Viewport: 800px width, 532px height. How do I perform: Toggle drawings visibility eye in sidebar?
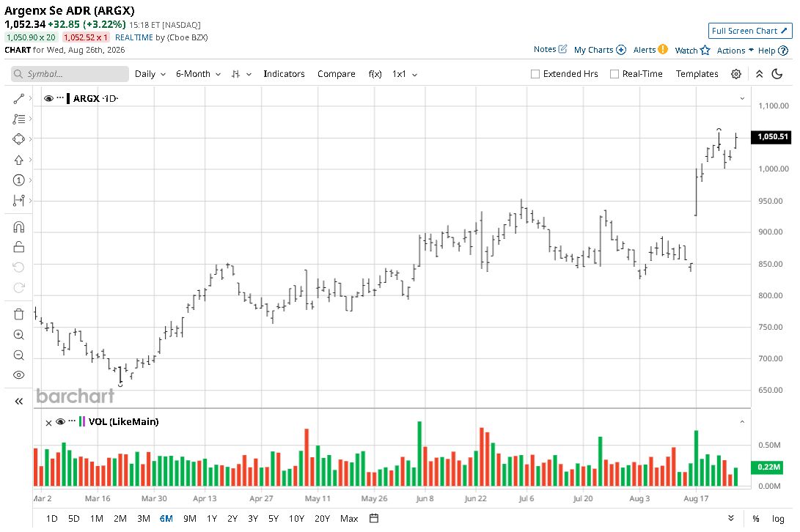coord(19,375)
